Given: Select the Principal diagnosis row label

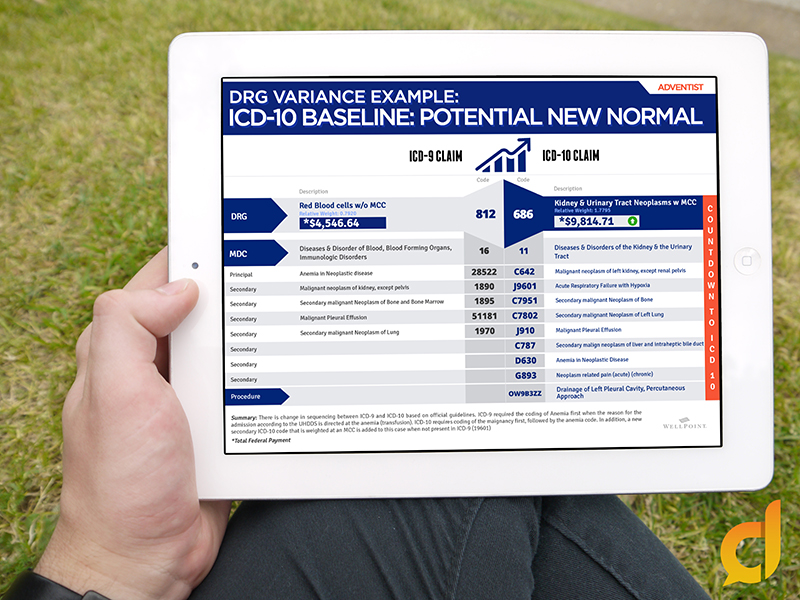Looking at the screenshot, I should click(x=244, y=272).
